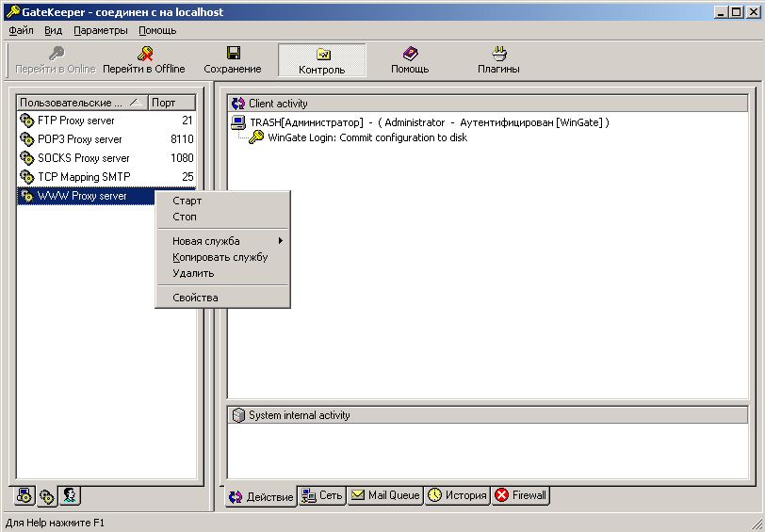Image resolution: width=765 pixels, height=532 pixels.
Task: Click port value 8110
Action: coord(182,139)
